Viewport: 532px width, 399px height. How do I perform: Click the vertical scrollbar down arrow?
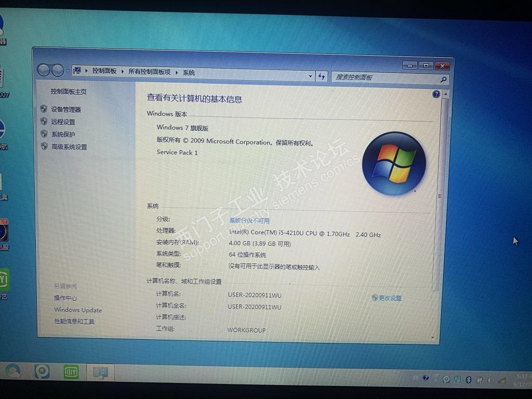click(x=433, y=337)
